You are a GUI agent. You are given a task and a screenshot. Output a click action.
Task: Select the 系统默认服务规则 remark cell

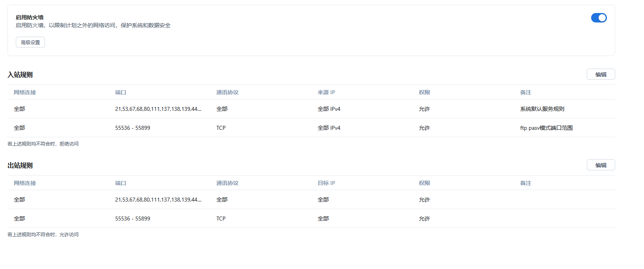click(x=542, y=109)
